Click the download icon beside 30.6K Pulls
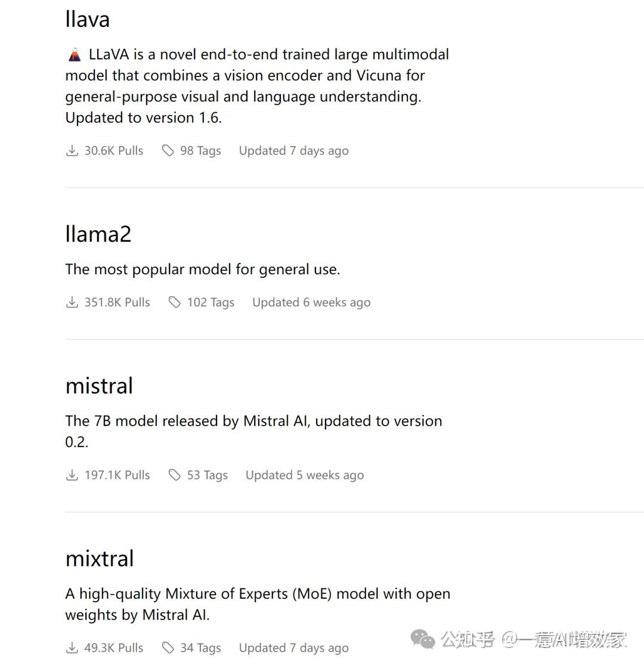 click(72, 151)
